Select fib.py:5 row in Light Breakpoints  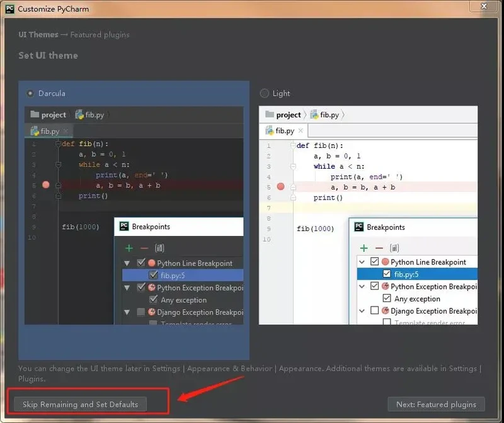coord(417,274)
